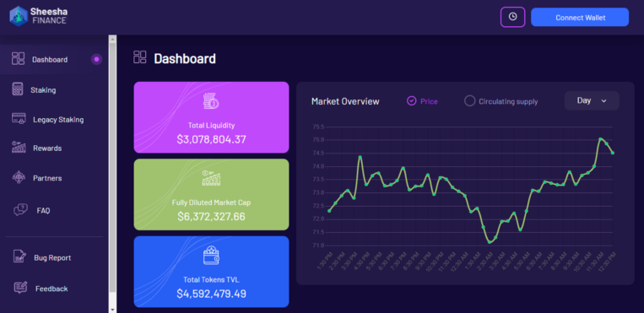Click the FAQ speech bubble icon
The height and width of the screenshot is (313, 644).
click(x=20, y=209)
